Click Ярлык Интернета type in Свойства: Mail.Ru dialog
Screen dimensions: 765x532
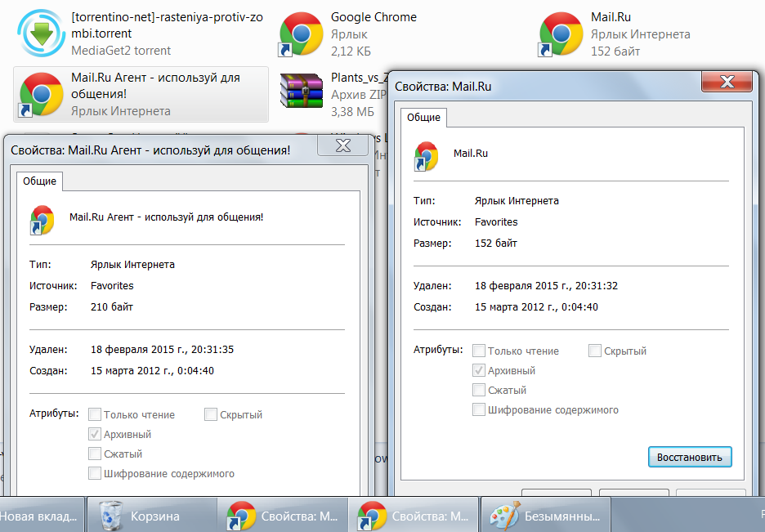click(517, 200)
